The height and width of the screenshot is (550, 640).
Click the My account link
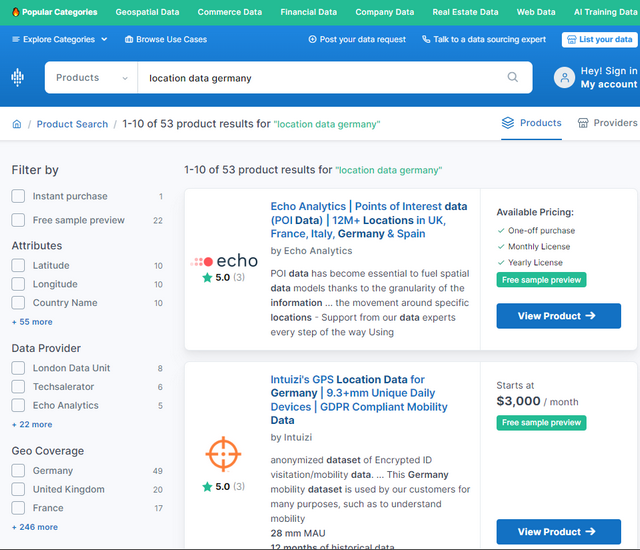(x=609, y=84)
